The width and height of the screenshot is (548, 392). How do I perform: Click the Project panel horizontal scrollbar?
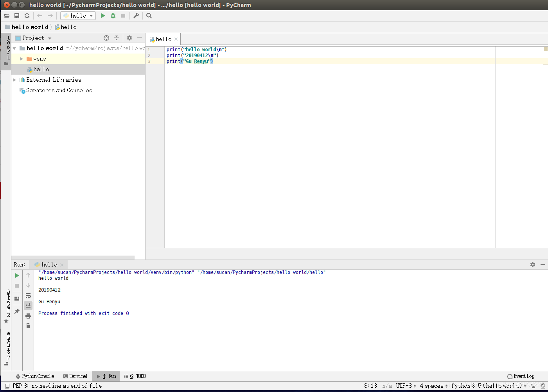73,258
